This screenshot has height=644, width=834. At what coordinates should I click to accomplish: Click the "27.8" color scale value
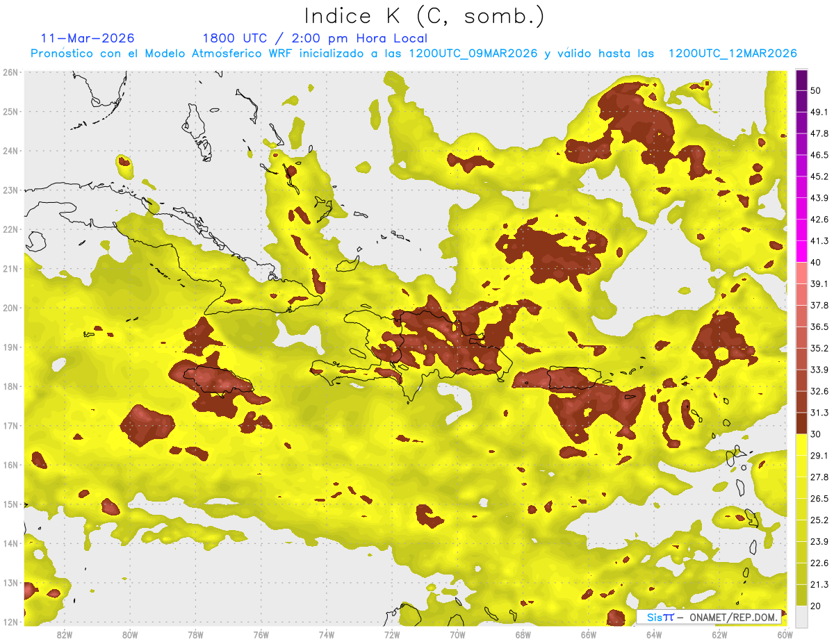point(819,477)
